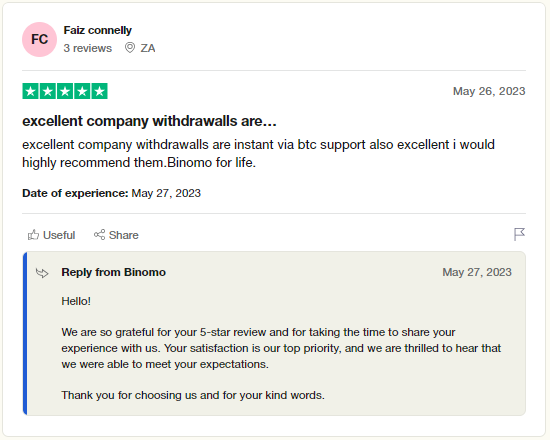Click the fifth green rating star
The image size is (550, 440).
tap(100, 91)
